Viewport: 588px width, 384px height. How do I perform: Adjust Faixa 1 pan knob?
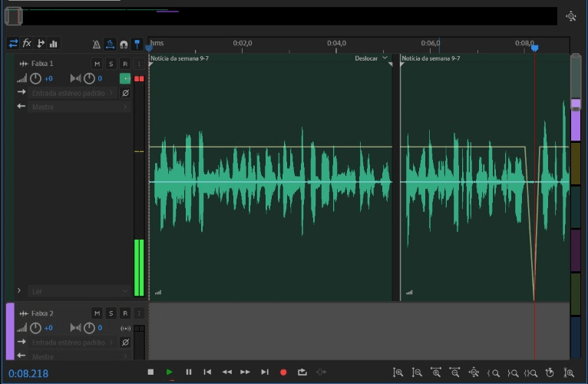[89, 78]
